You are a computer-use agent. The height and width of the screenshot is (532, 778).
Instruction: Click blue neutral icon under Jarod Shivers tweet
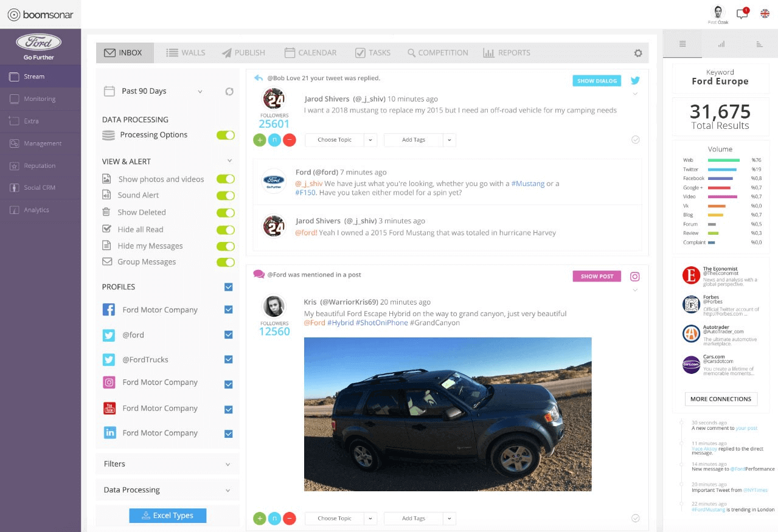[x=274, y=140]
